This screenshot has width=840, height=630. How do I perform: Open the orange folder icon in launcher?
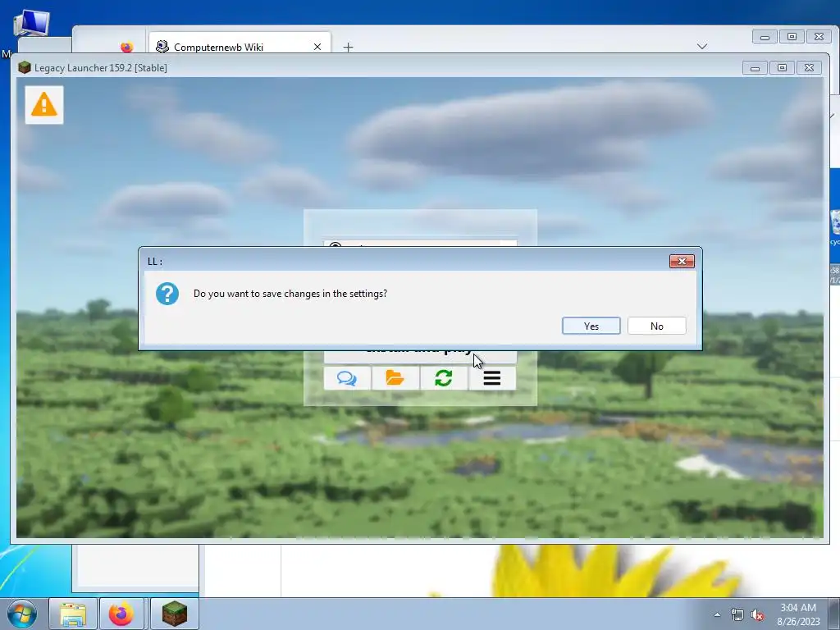coord(395,378)
